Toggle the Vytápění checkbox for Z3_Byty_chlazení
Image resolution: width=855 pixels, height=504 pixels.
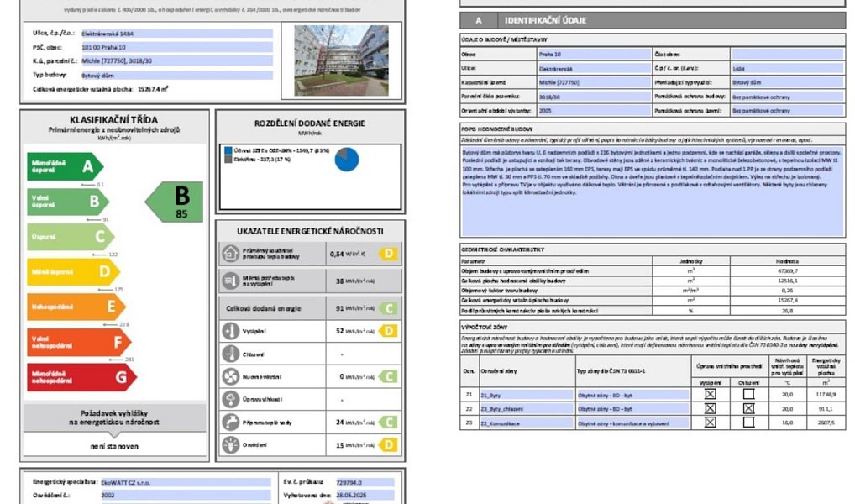710,408
